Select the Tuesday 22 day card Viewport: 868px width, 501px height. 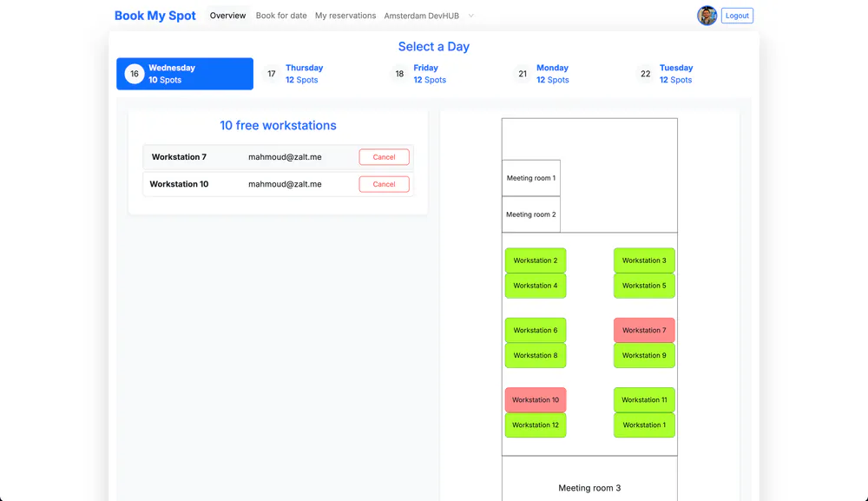[x=676, y=74]
